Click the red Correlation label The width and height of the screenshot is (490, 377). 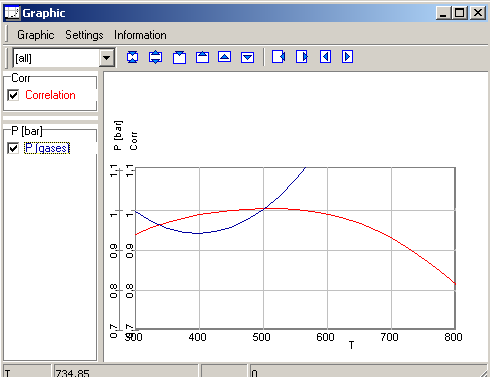pos(50,95)
